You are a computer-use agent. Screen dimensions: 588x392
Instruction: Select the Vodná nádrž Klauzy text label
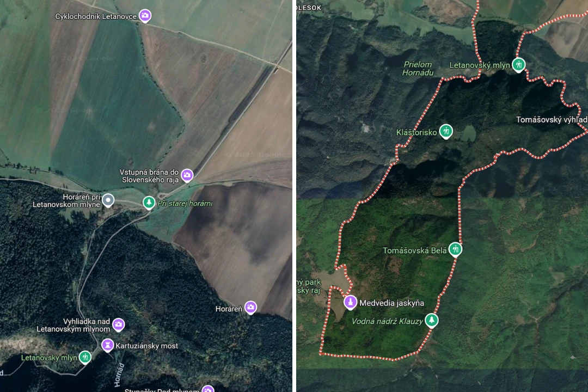(387, 321)
